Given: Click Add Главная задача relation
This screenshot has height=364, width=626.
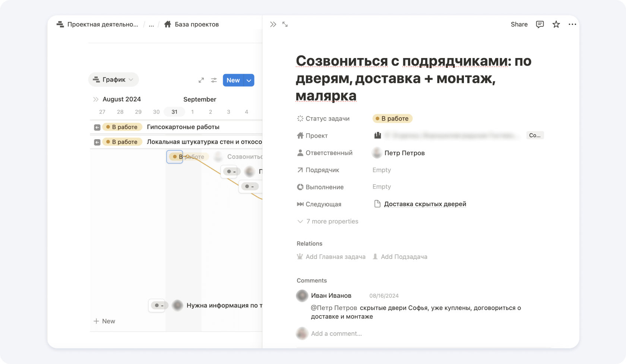Looking at the screenshot, I should [331, 257].
